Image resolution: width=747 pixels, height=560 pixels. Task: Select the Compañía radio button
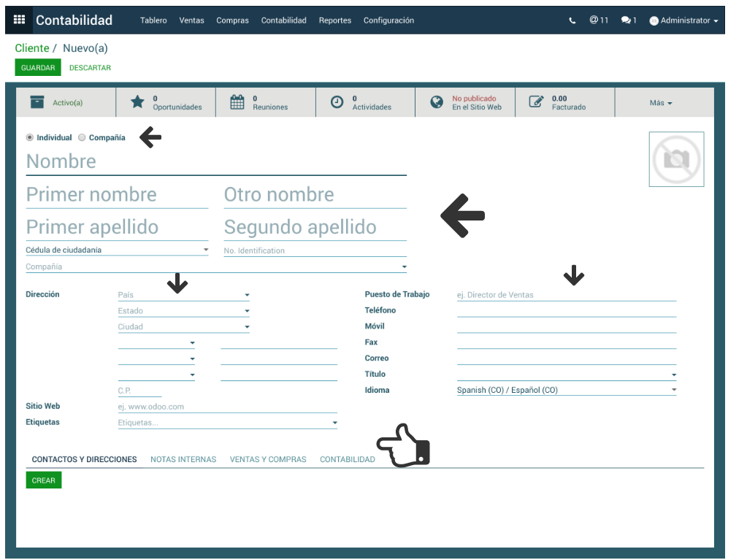pos(82,137)
